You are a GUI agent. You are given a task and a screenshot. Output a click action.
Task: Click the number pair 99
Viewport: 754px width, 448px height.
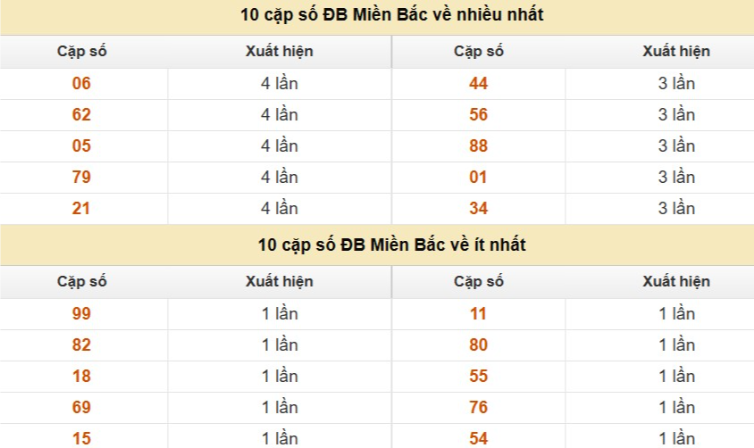click(82, 314)
